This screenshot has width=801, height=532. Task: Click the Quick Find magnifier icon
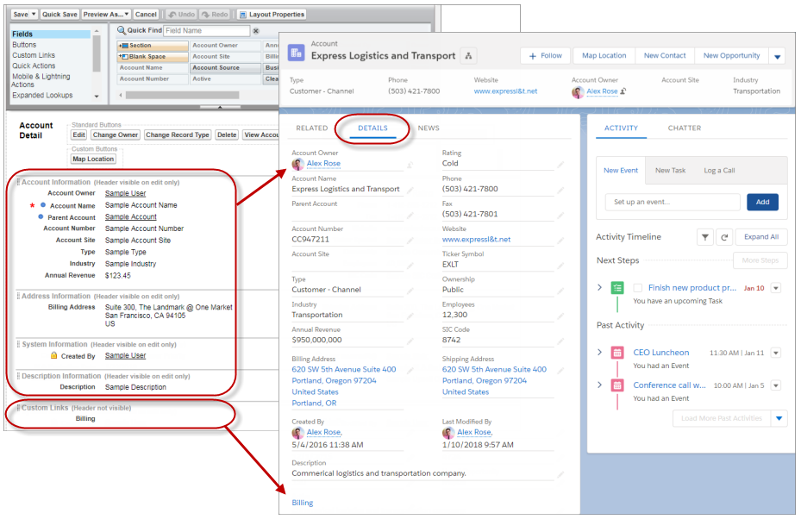[x=122, y=30]
